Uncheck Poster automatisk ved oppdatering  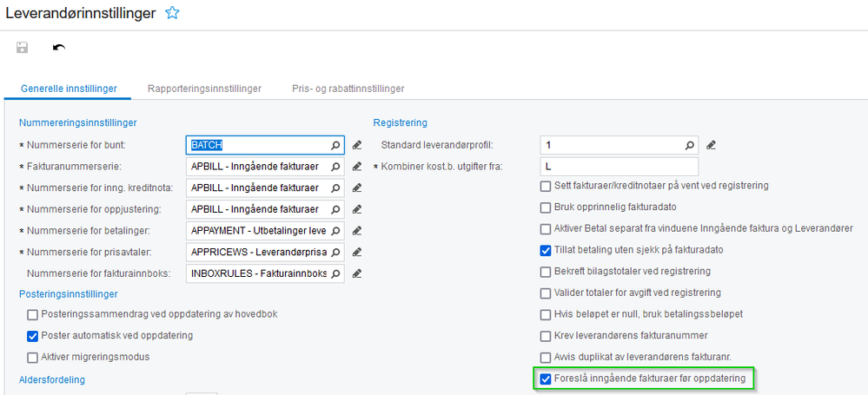point(33,336)
